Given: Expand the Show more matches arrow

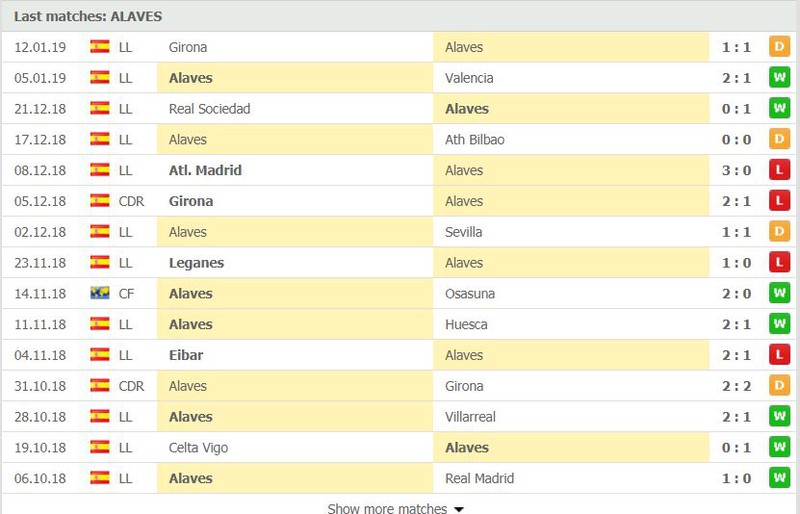Looking at the screenshot, I should pos(459,509).
